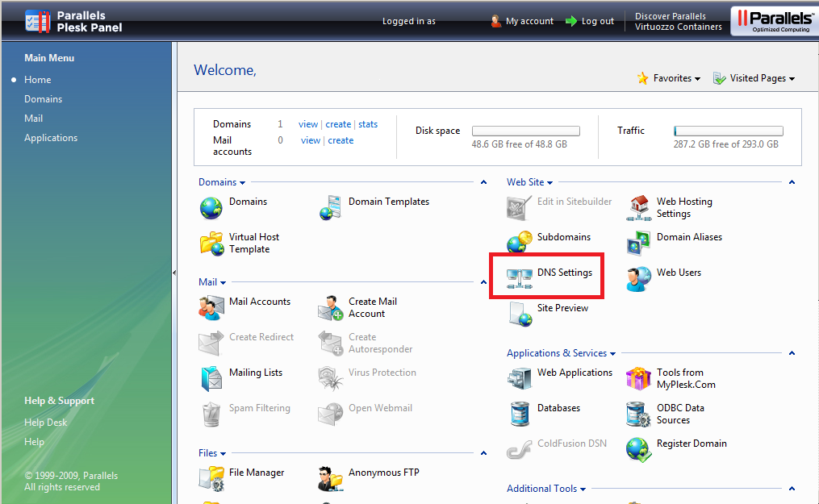Open the Subdomains globe icon
The image size is (819, 504).
coord(518,243)
